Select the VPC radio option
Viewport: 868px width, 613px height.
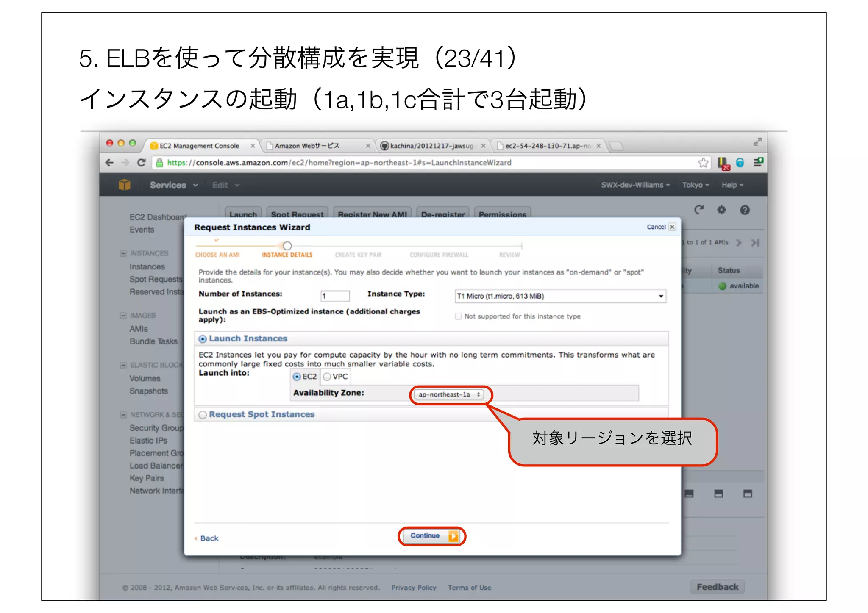[x=327, y=377]
